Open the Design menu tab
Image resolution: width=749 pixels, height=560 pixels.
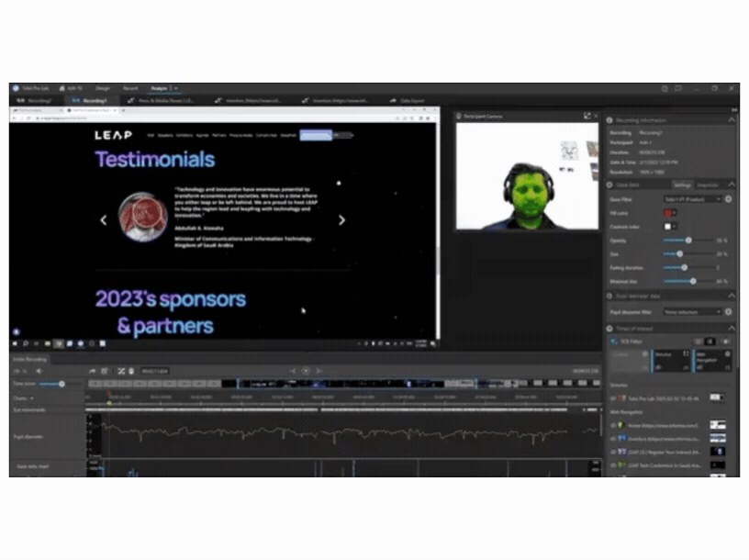pyautogui.click(x=103, y=88)
